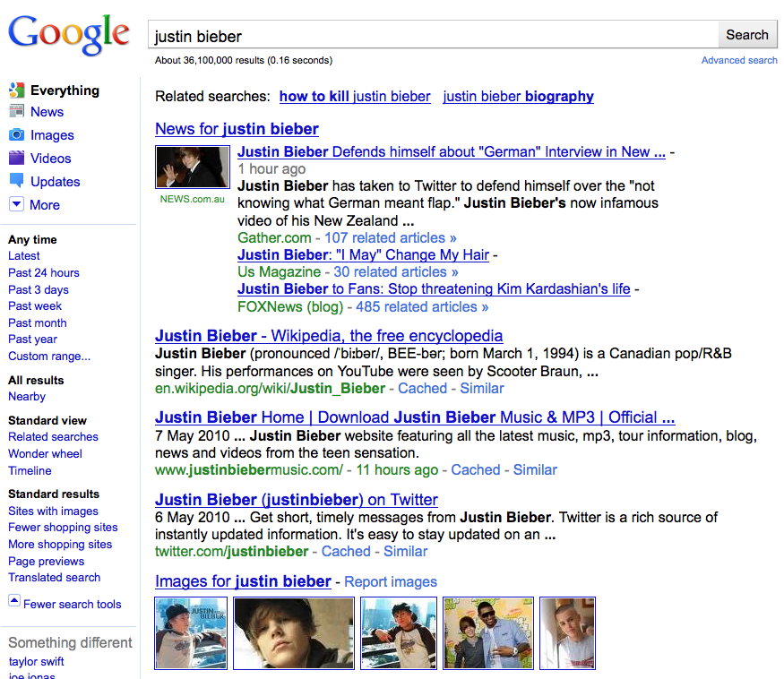Show Sites with images
This screenshot has width=784, height=679.
coord(53,511)
